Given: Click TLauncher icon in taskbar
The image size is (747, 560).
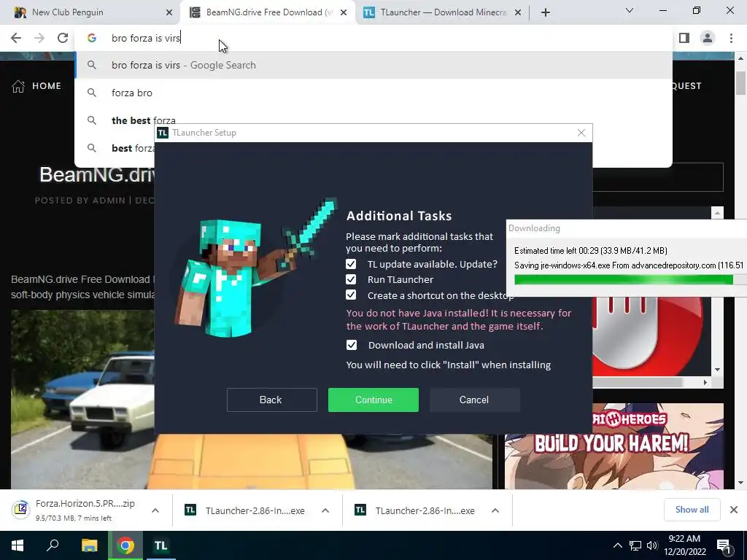Looking at the screenshot, I should pyautogui.click(x=160, y=545).
